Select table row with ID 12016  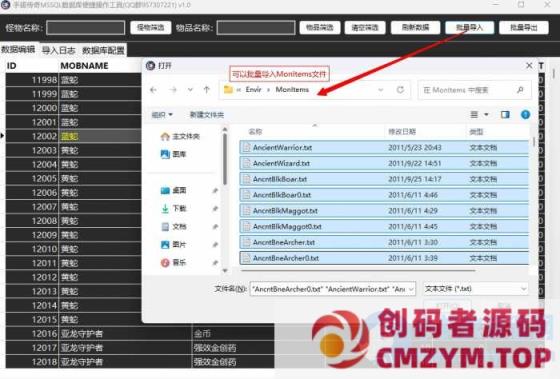(x=140, y=334)
